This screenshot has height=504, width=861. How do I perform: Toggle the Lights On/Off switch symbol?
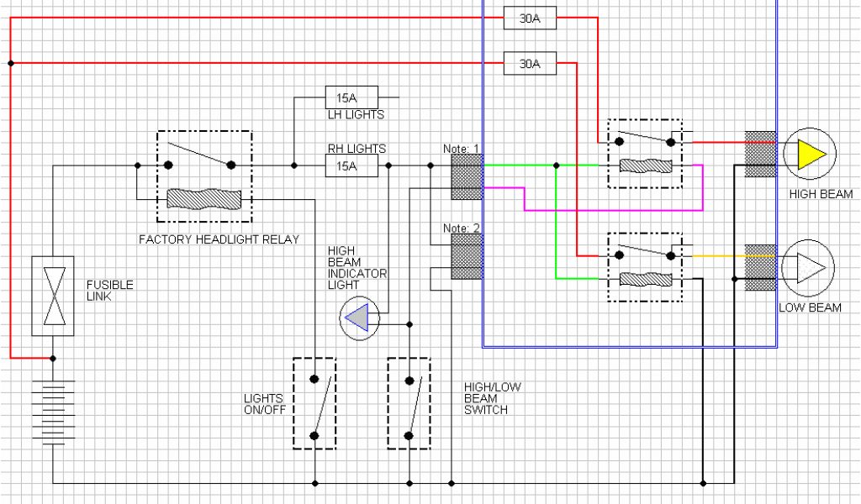pyautogui.click(x=314, y=403)
